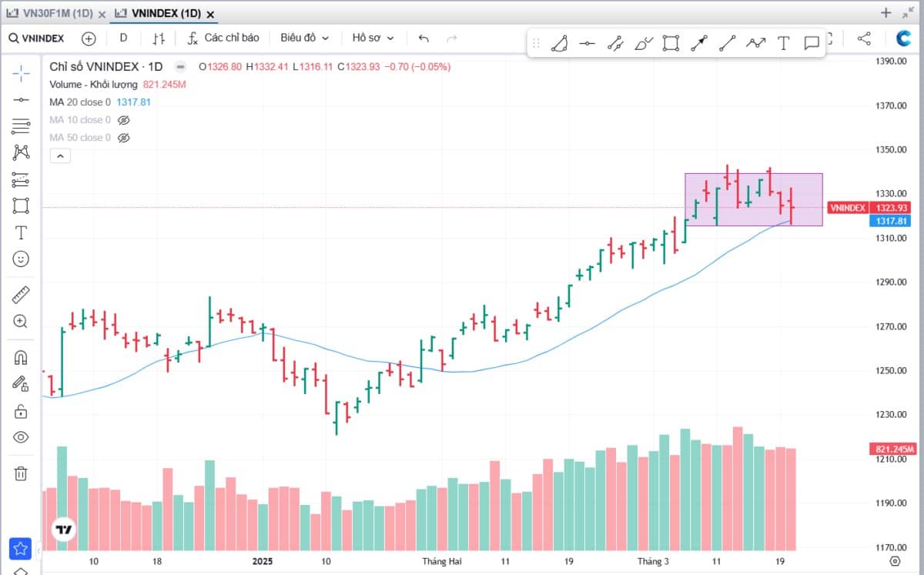Close the VNINDEX (1D) tab
The height and width of the screenshot is (575, 924).
pos(211,14)
